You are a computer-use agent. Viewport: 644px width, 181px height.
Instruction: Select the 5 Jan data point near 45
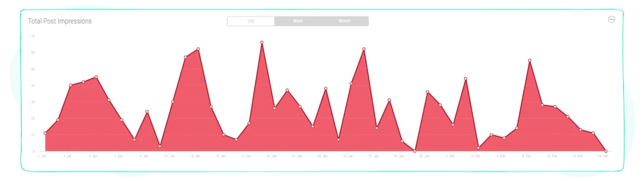pyautogui.click(x=96, y=77)
